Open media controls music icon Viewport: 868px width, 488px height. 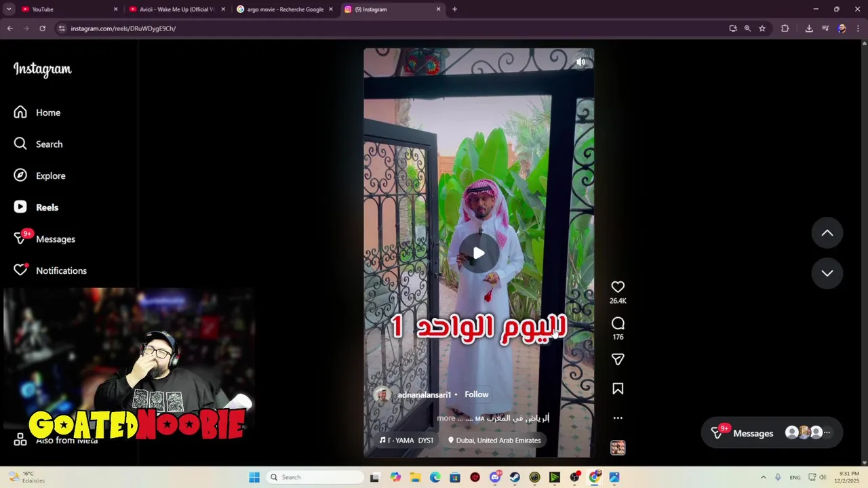[825, 28]
